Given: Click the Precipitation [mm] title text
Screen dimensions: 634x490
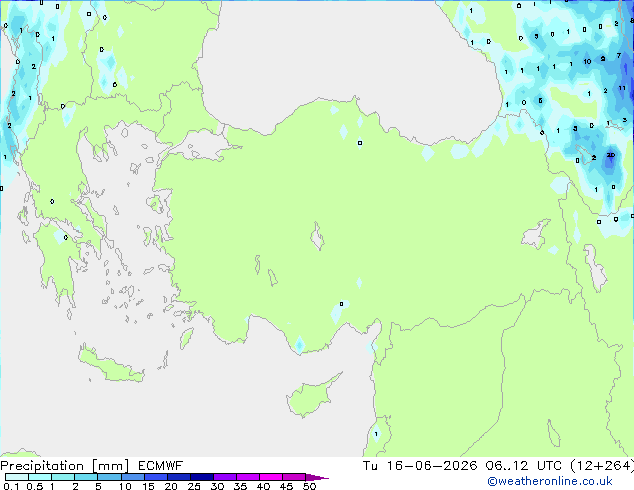Looking at the screenshot, I should (64, 466).
